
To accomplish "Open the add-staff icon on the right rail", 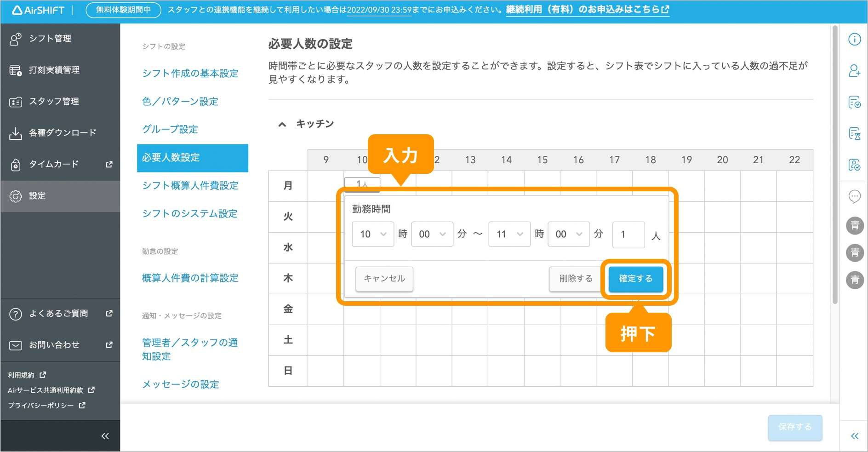I will point(855,71).
